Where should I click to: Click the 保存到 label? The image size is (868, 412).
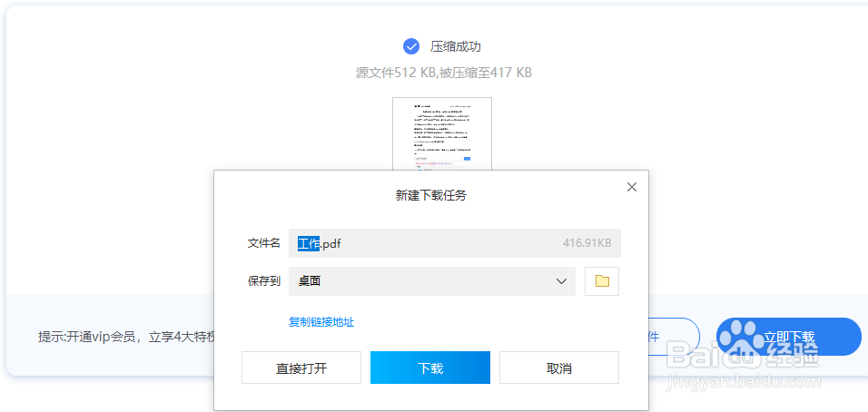(x=263, y=281)
